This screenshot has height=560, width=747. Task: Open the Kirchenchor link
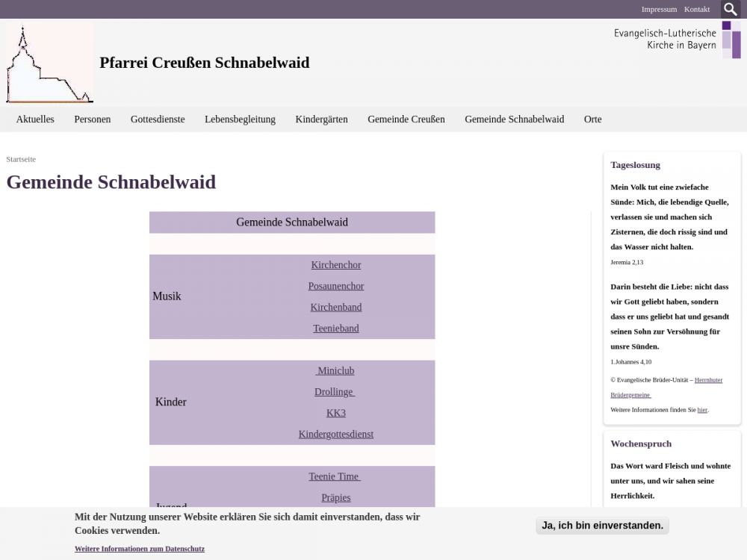point(335,265)
